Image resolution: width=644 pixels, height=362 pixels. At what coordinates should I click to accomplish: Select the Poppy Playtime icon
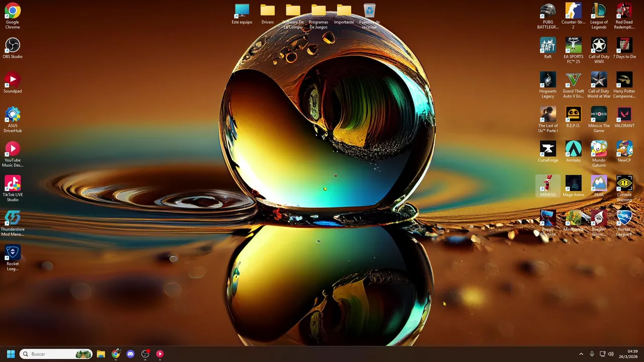[x=548, y=224]
